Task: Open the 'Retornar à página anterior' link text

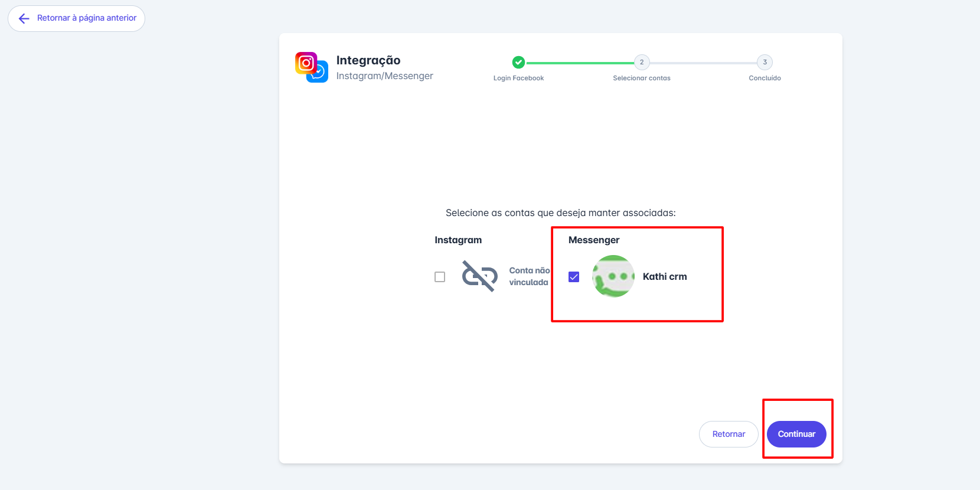Action: click(x=87, y=18)
